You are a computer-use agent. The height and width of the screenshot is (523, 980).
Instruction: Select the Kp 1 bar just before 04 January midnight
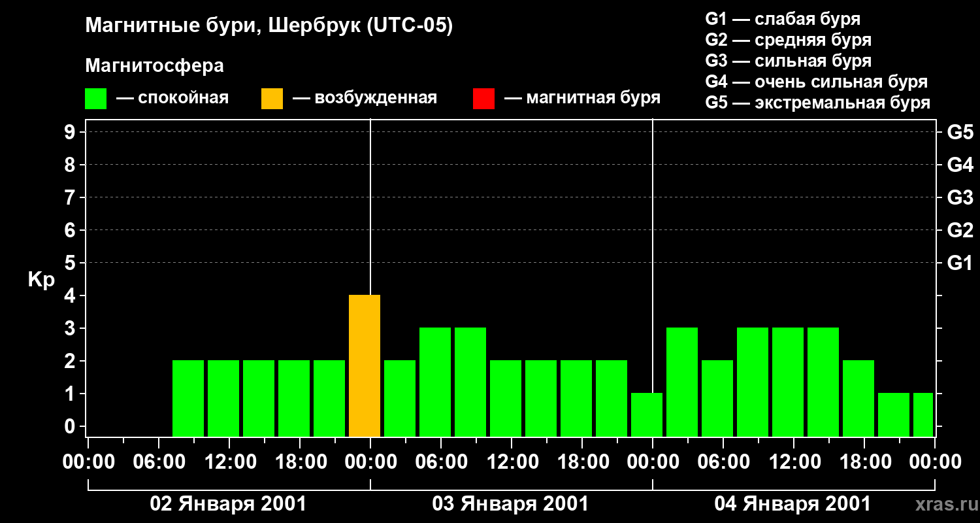(647, 415)
